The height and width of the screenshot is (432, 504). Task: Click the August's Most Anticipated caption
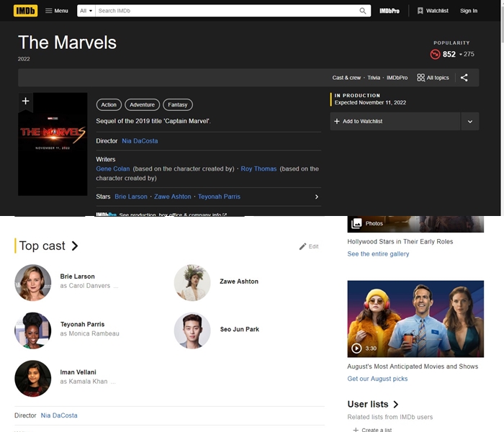click(413, 366)
